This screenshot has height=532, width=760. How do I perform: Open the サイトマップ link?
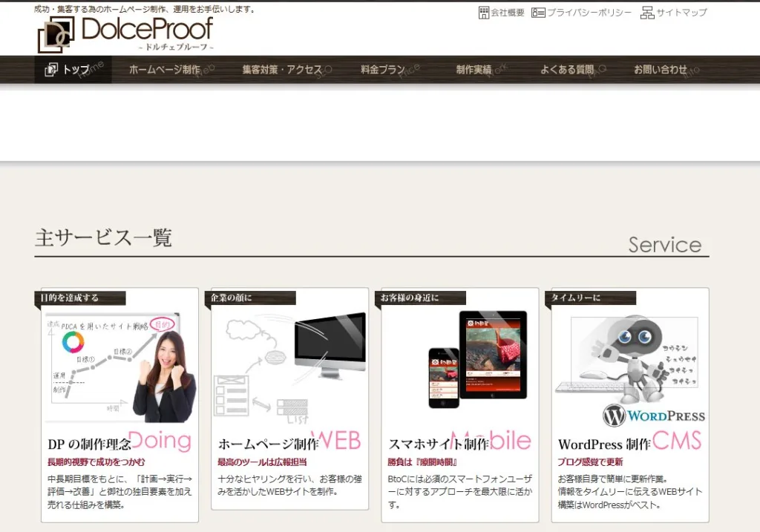point(681,13)
